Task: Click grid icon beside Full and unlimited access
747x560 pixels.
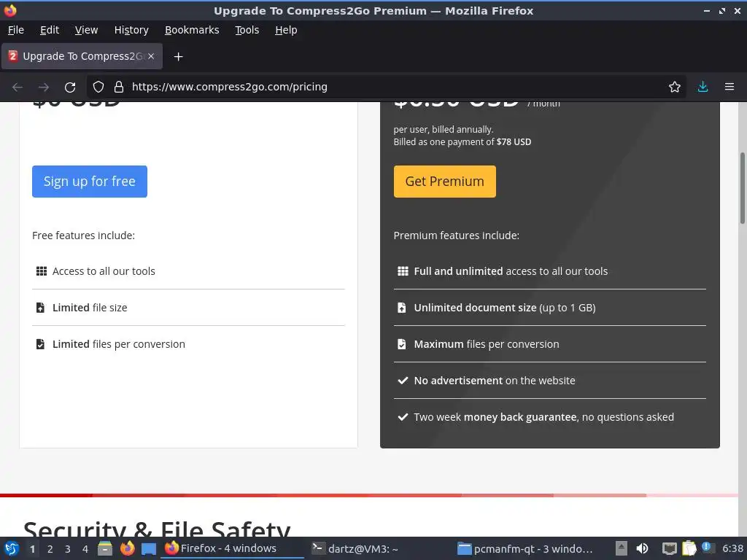Action: 403,271
